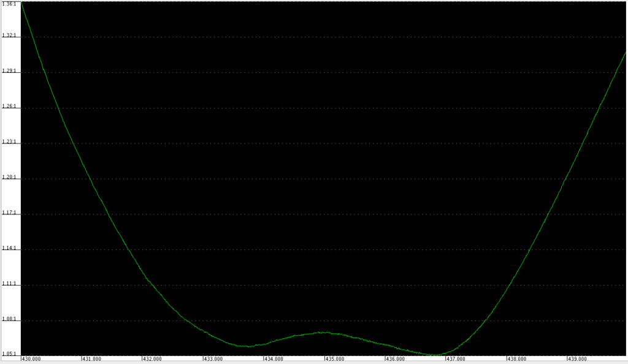The image size is (628, 364).
Task: Click the 1.26:1 SWR axis label
Action: 9,107
